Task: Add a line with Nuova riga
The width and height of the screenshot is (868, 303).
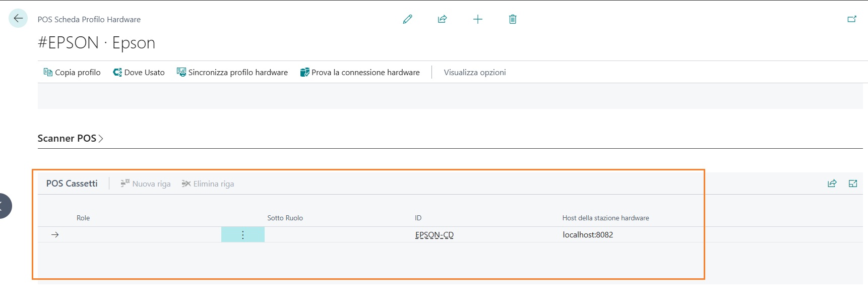Action: click(146, 184)
